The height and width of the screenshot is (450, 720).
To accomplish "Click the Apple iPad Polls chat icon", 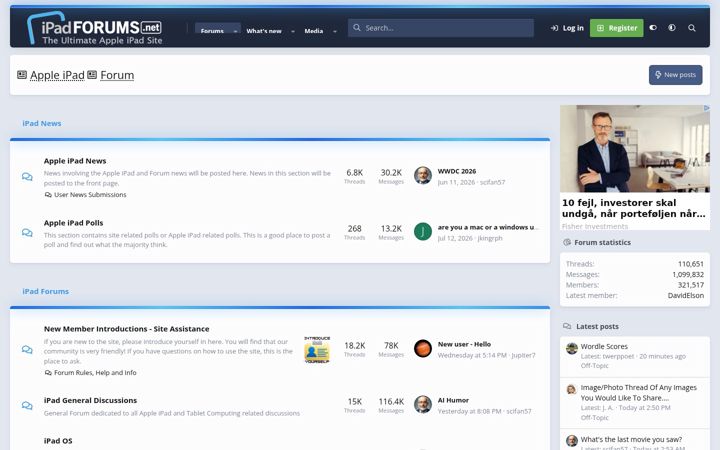I will [27, 233].
